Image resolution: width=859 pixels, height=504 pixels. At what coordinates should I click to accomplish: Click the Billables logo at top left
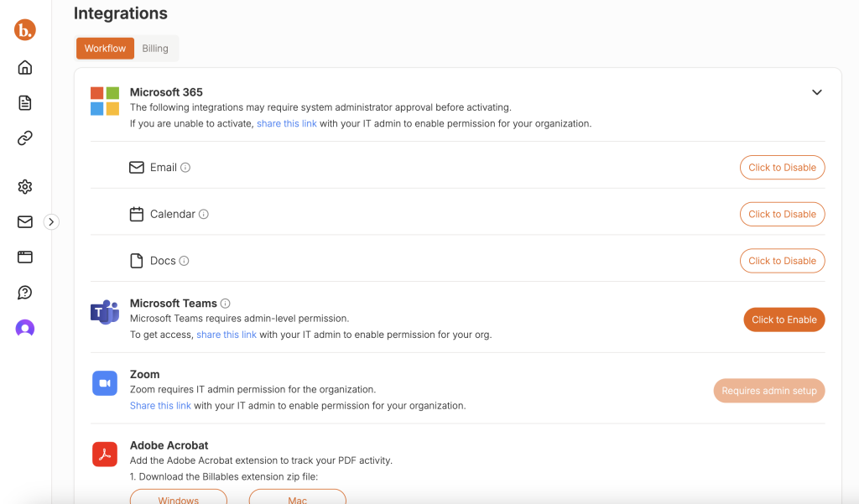(25, 30)
